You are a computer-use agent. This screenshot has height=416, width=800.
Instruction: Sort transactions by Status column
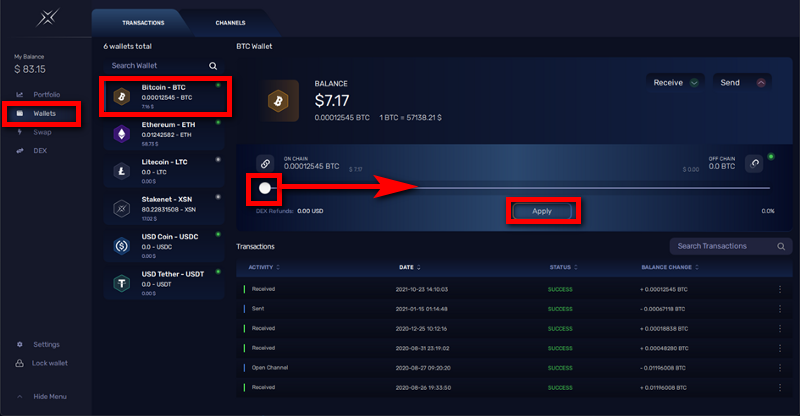coord(563,267)
